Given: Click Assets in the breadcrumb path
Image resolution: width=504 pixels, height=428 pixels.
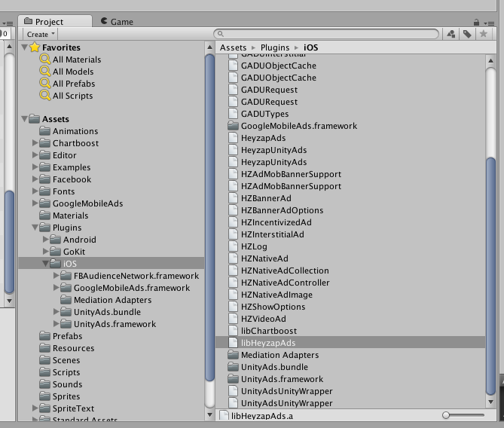Looking at the screenshot, I should [233, 47].
